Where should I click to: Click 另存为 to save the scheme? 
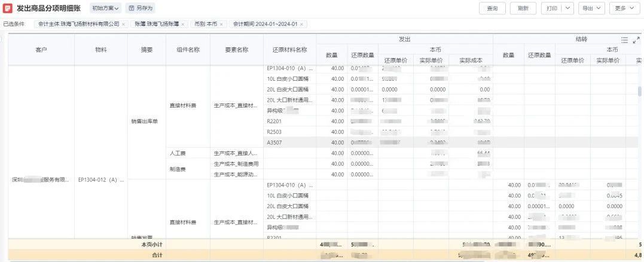[141, 8]
